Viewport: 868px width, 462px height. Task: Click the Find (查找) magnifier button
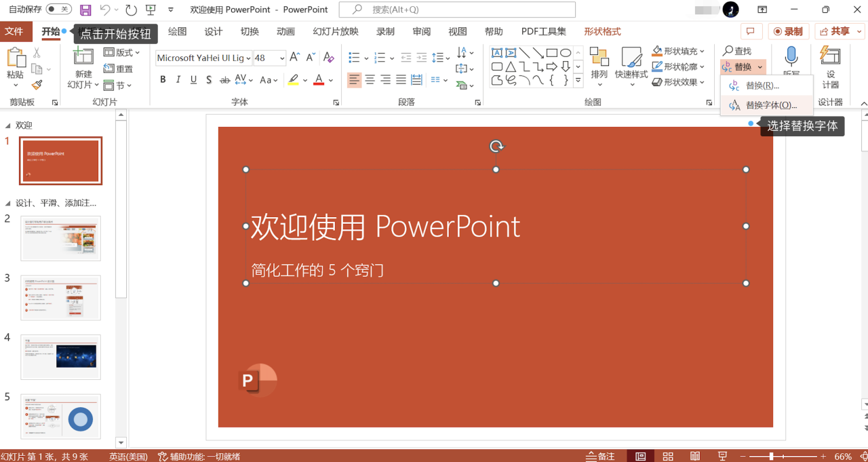coord(737,51)
